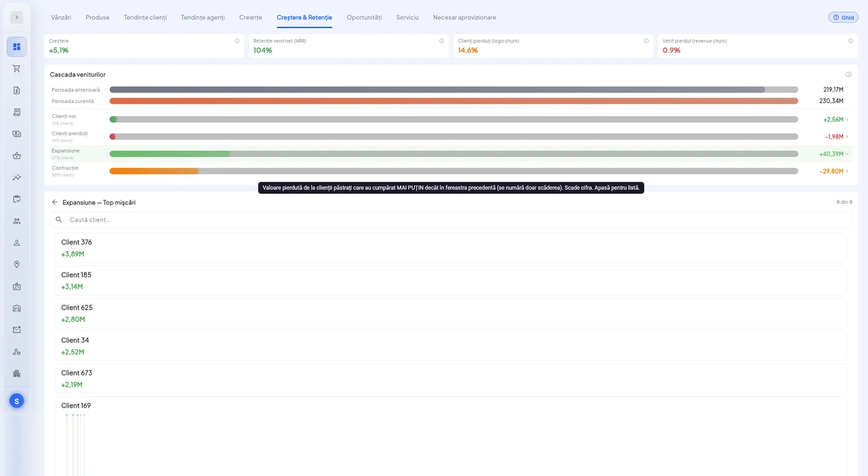This screenshot has width=868, height=476.
Task: Open the Tendințe clienți tab
Action: point(145,17)
